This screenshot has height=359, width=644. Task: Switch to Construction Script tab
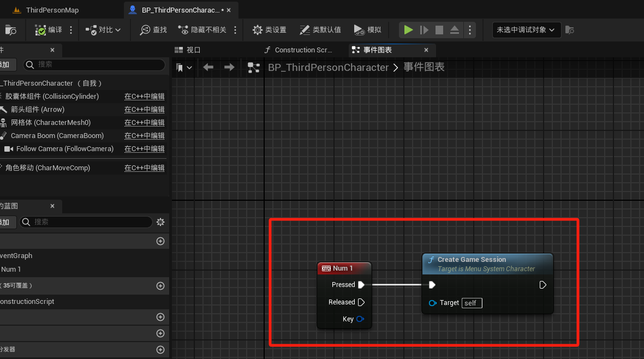[x=298, y=50]
